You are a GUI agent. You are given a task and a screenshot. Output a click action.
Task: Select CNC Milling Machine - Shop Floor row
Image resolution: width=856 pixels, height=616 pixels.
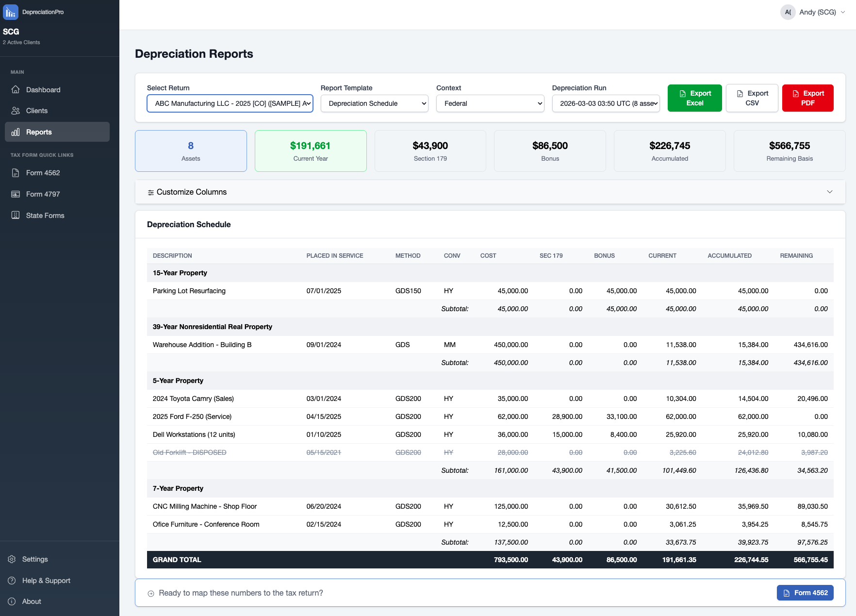tap(490, 506)
